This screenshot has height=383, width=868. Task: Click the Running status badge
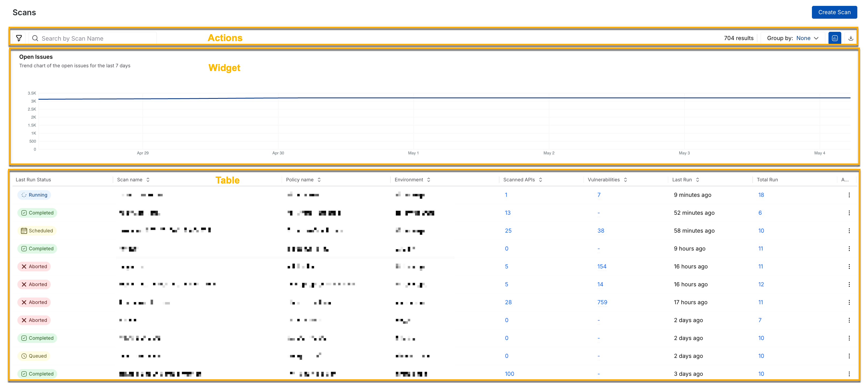(x=34, y=195)
